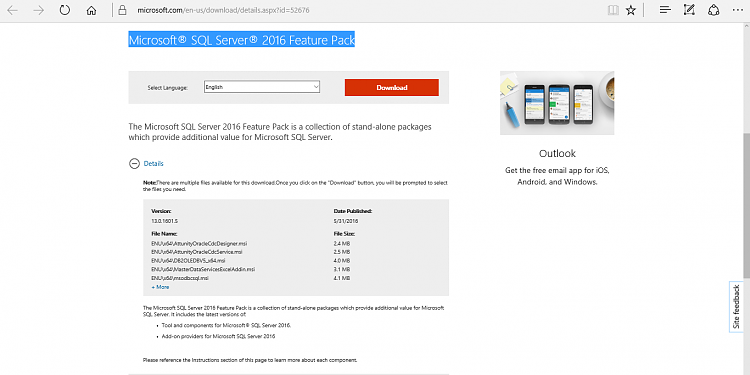Click the Get the free email app text

pyautogui.click(x=557, y=176)
